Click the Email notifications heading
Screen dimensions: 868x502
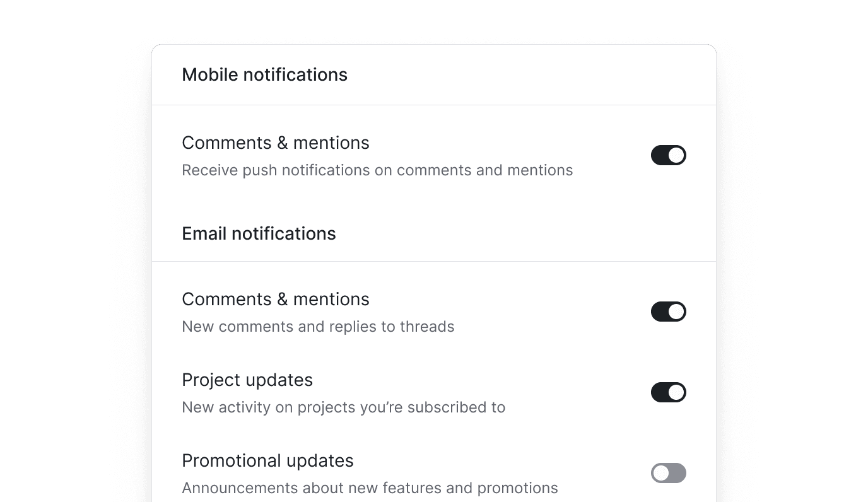point(259,233)
